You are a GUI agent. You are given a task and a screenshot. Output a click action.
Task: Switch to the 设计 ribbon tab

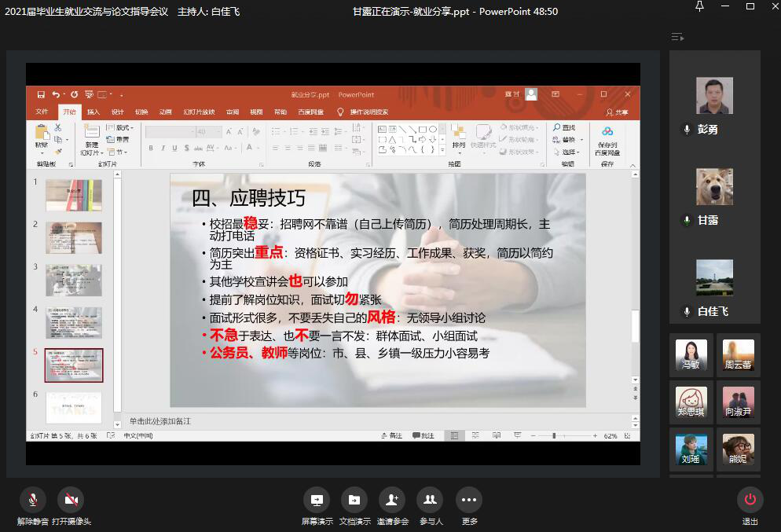pyautogui.click(x=117, y=112)
